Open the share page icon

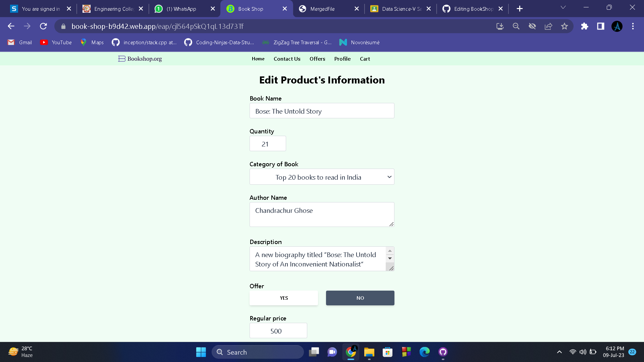tap(548, 26)
